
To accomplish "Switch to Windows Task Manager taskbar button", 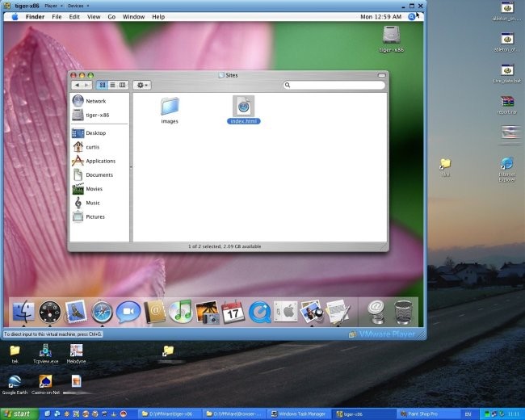I will click(300, 414).
